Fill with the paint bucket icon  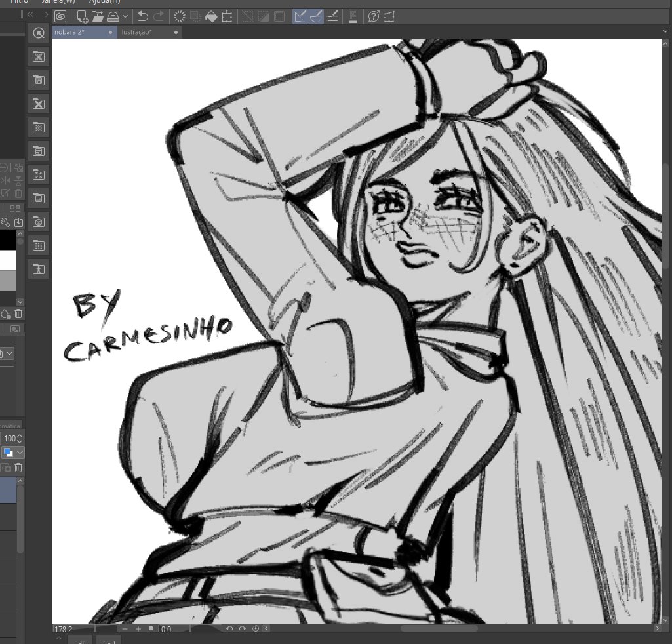pos(211,16)
